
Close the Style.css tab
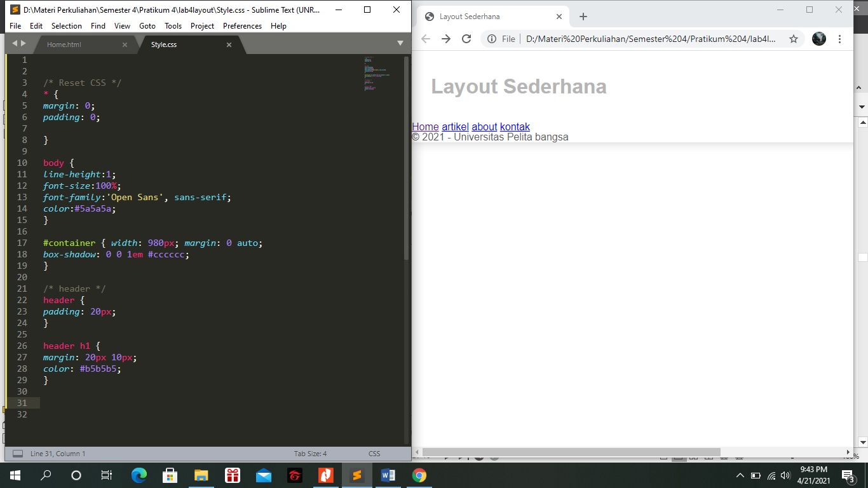coord(229,44)
